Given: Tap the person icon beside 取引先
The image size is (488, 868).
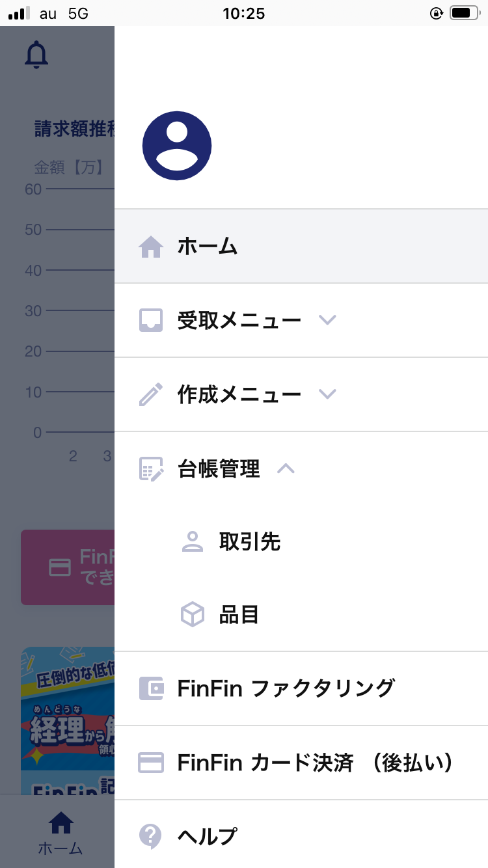Looking at the screenshot, I should coord(193,542).
